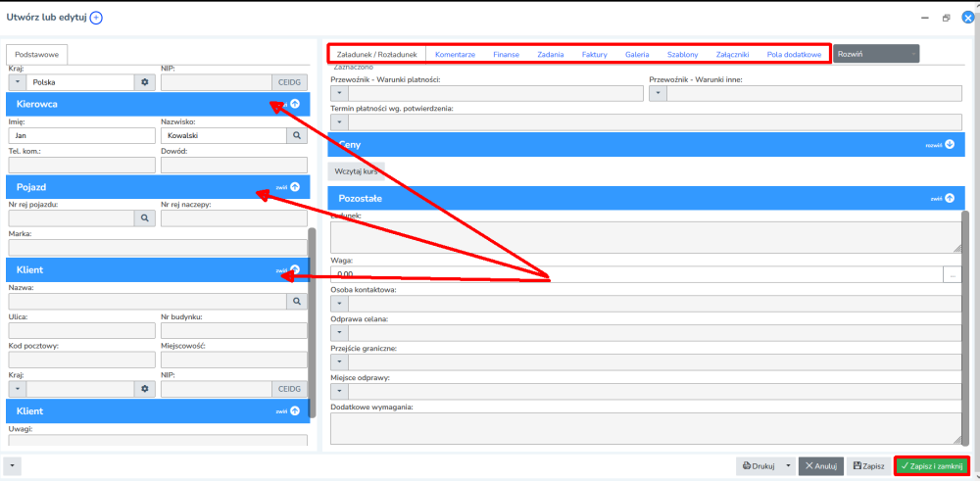The image size is (980, 481).
Task: Search driver by Nazwisko magnifier icon
Action: (x=297, y=135)
